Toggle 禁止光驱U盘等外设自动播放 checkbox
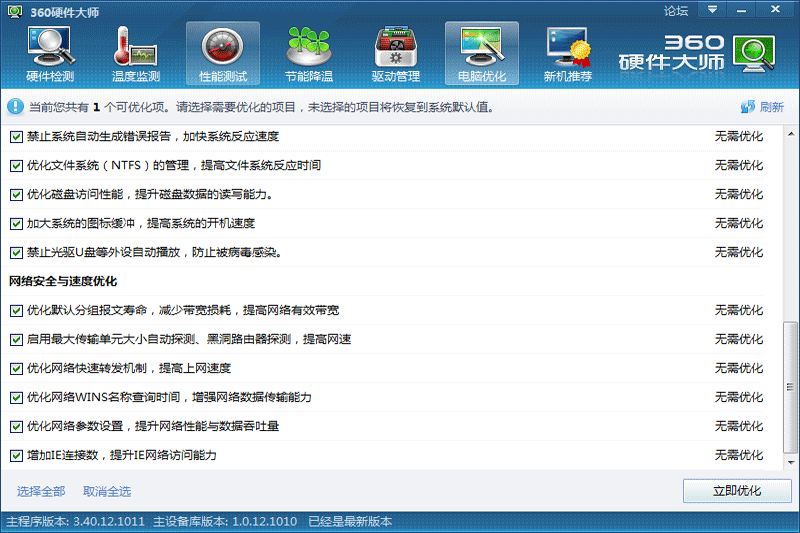The height and width of the screenshot is (533, 800). click(x=16, y=252)
